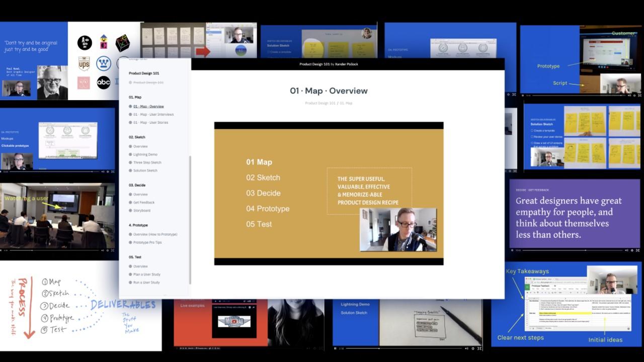Seek on the Watching a user video progress bar
The width and height of the screenshot is (644, 362).
click(x=54, y=250)
